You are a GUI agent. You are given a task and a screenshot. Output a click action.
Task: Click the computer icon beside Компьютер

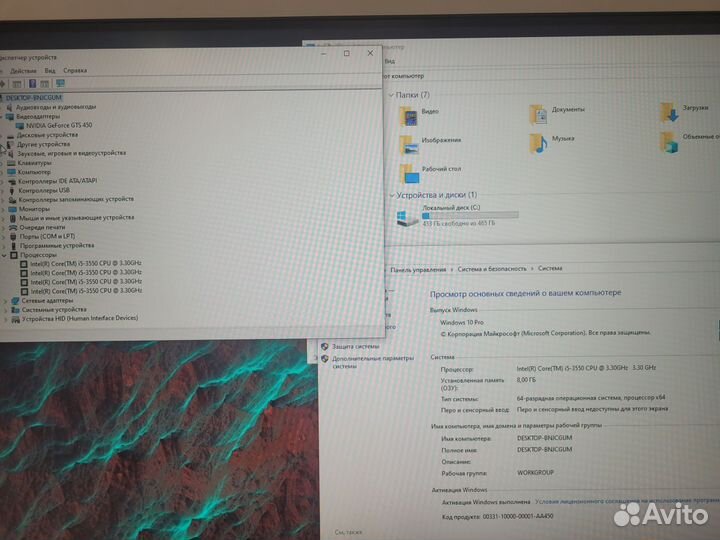[11, 172]
